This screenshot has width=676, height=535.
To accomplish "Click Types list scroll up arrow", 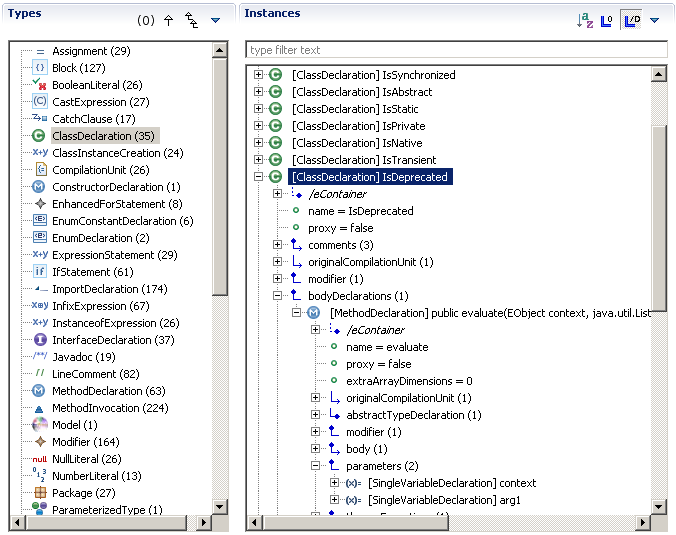I will pyautogui.click(x=220, y=50).
